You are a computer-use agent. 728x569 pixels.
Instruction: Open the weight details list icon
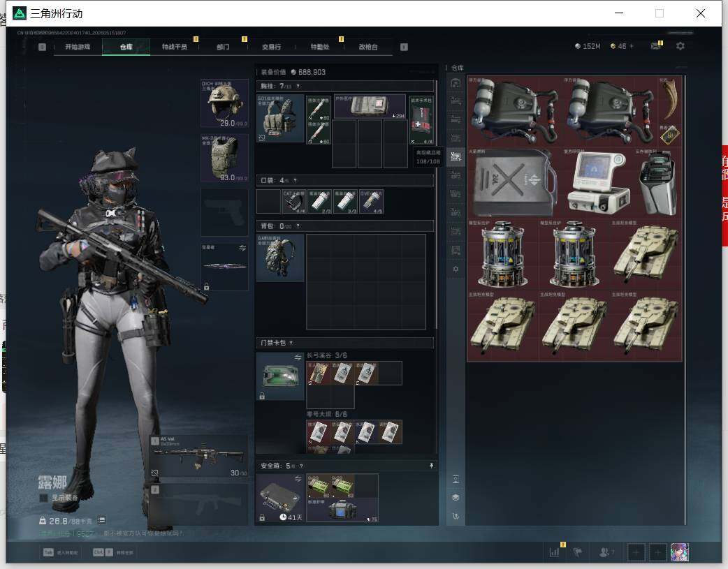click(x=102, y=520)
